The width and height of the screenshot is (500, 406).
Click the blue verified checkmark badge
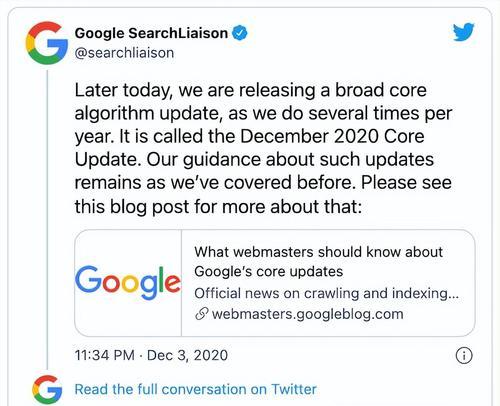pos(240,33)
